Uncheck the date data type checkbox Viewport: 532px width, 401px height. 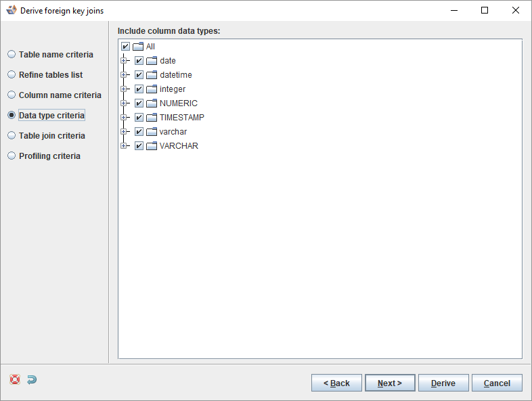tap(139, 61)
